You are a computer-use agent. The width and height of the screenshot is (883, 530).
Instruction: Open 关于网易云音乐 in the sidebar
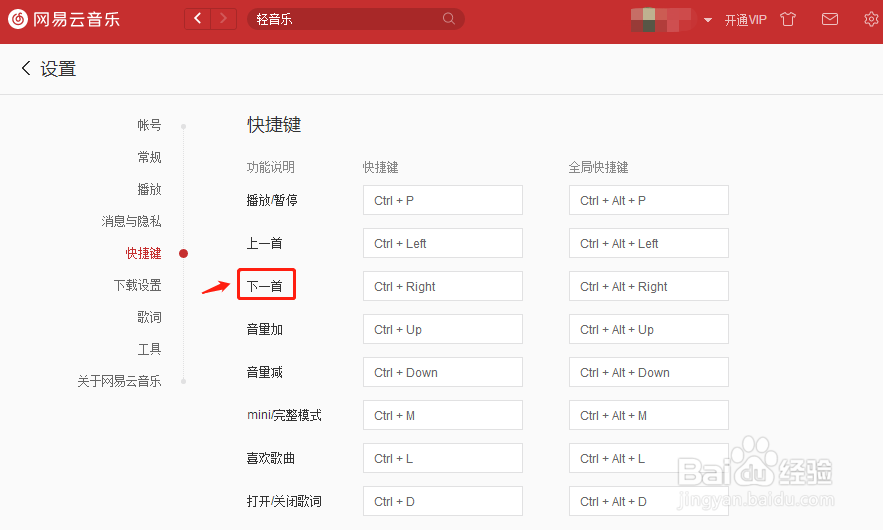point(119,381)
